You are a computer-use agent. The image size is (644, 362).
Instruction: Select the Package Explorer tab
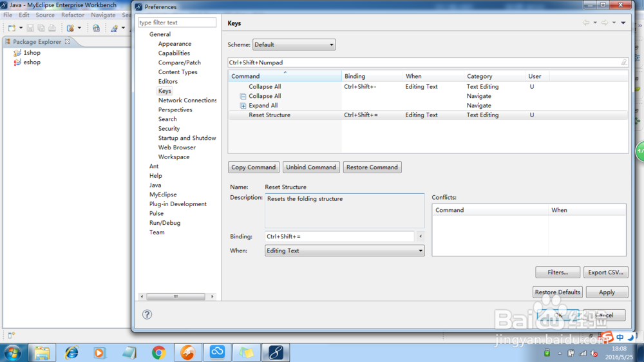point(37,41)
